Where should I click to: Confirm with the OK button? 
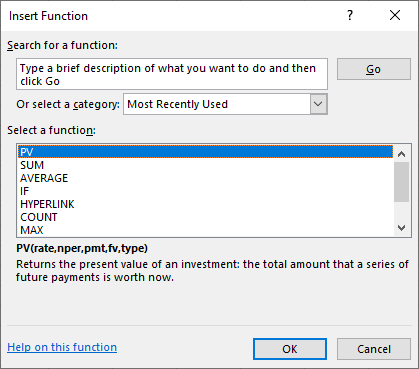290,349
